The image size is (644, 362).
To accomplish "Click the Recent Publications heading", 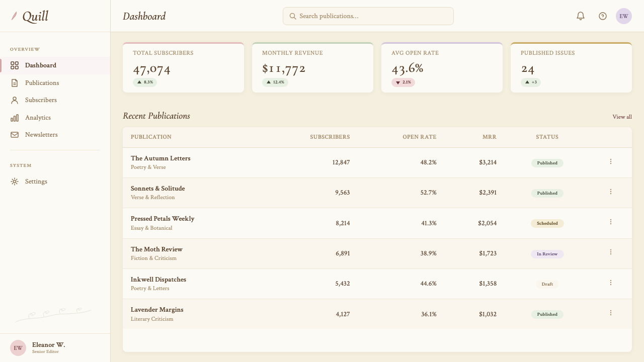I will click(x=156, y=116).
